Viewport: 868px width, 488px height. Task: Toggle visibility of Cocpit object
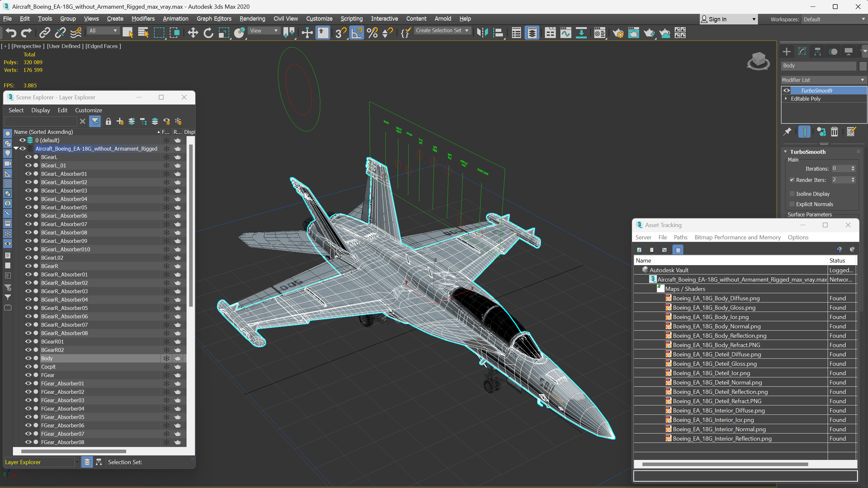coord(28,366)
